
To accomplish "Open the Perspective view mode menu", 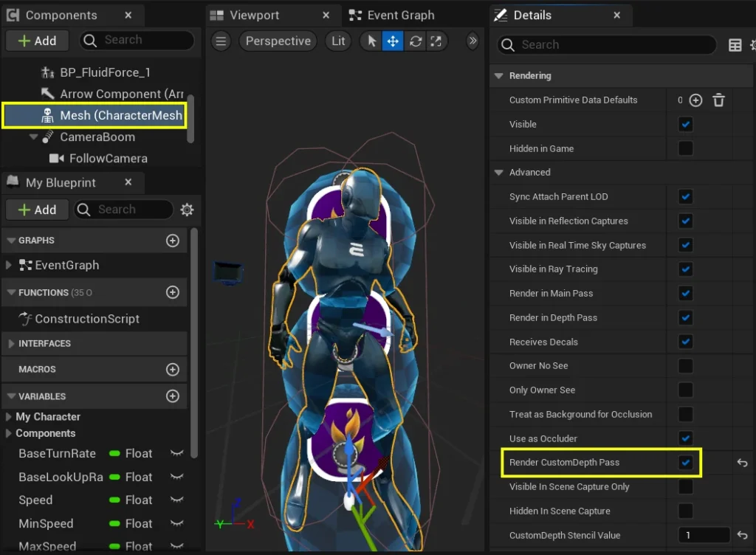I will tap(278, 41).
